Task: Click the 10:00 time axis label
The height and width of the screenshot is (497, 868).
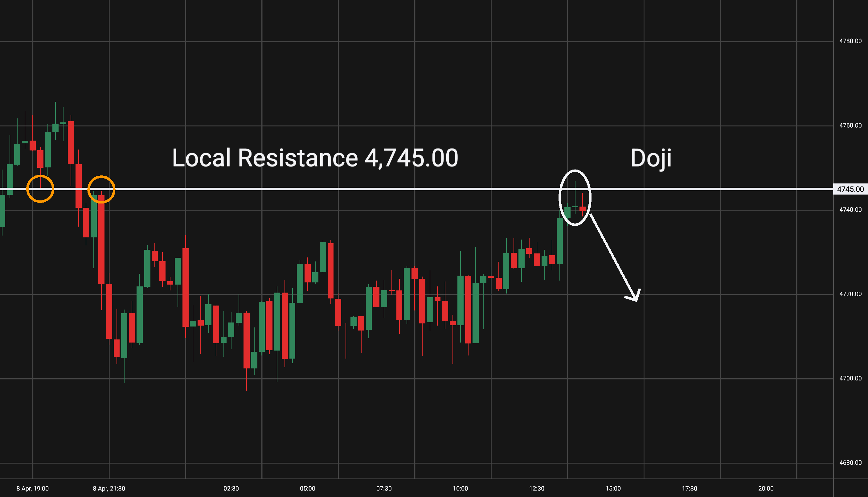Action: 460,488
